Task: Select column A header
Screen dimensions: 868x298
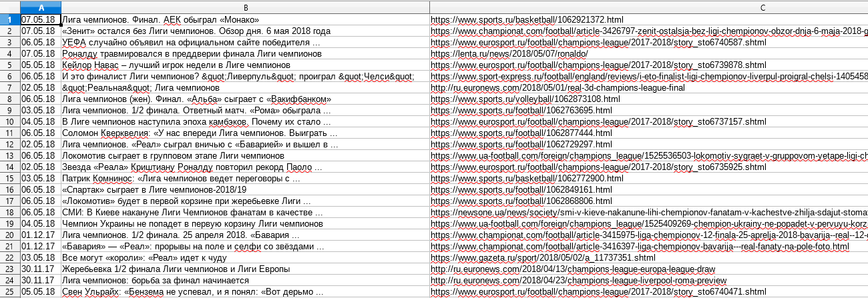Action: pos(40,7)
